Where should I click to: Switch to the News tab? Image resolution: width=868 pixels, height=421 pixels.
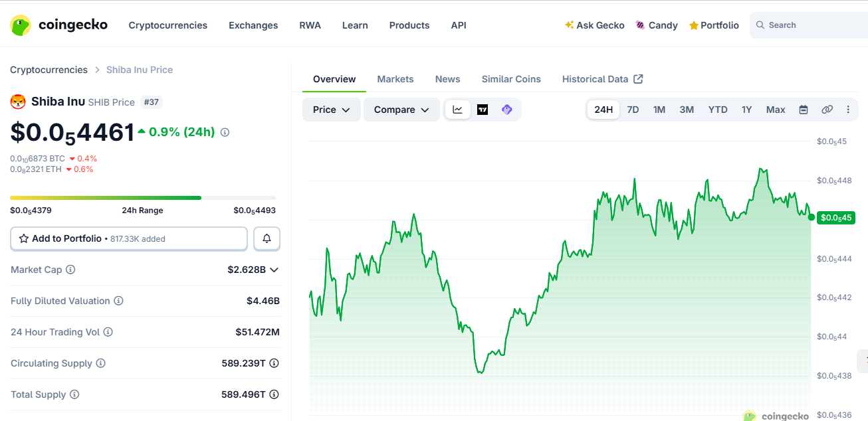[x=448, y=79]
